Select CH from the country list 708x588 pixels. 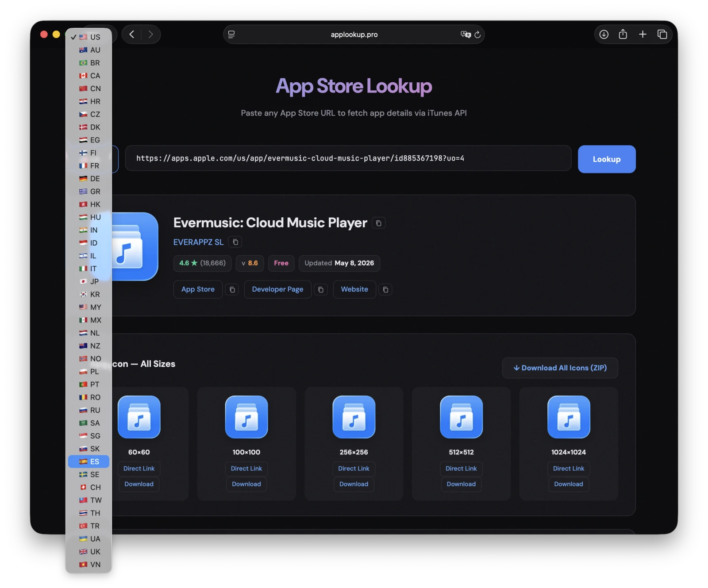pyautogui.click(x=89, y=487)
